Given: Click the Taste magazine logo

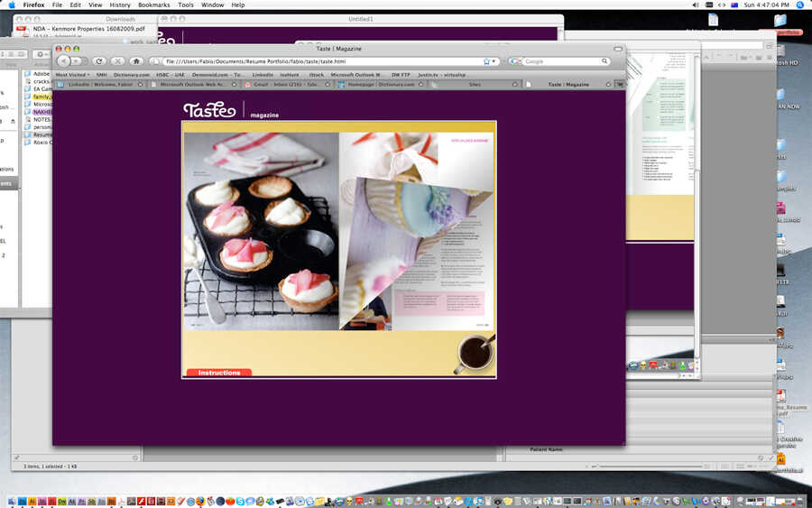Looking at the screenshot, I should pyautogui.click(x=209, y=110).
